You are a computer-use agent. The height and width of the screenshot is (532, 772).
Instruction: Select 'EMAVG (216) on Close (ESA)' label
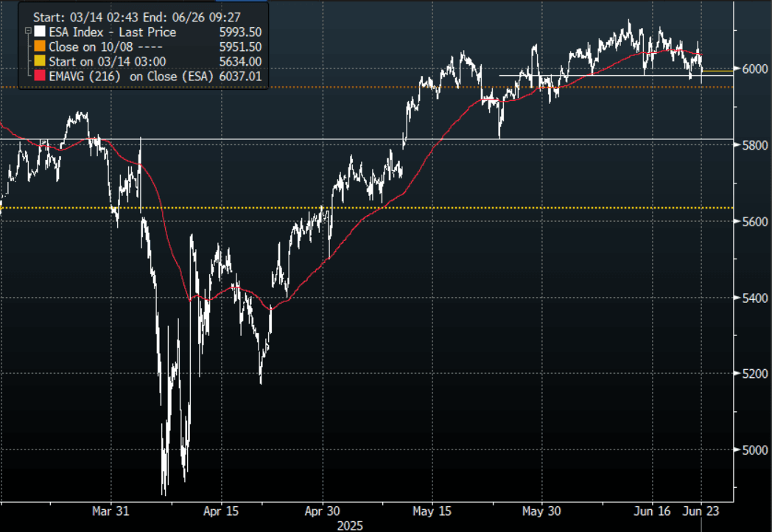click(x=131, y=77)
